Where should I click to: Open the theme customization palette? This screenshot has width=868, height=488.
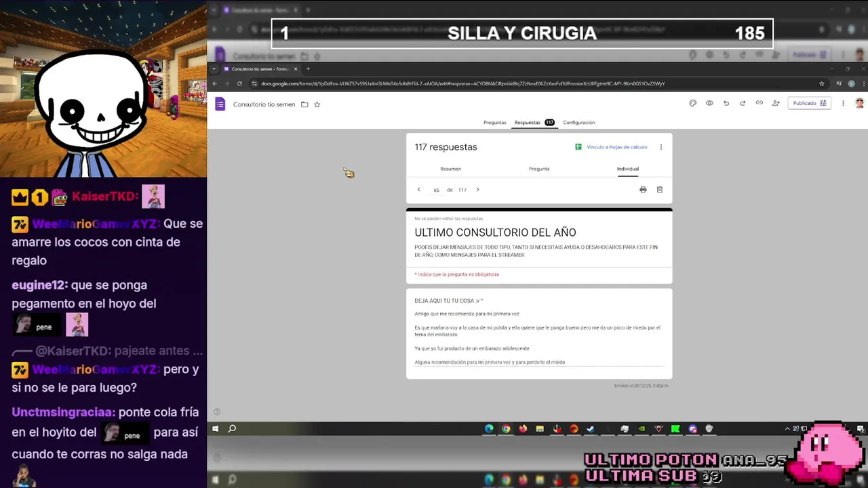692,103
